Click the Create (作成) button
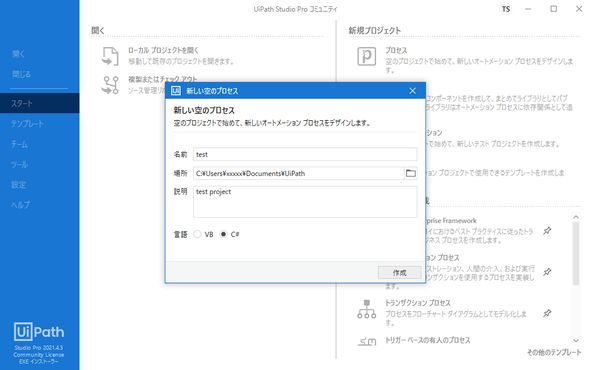The height and width of the screenshot is (370, 592). coord(399,272)
